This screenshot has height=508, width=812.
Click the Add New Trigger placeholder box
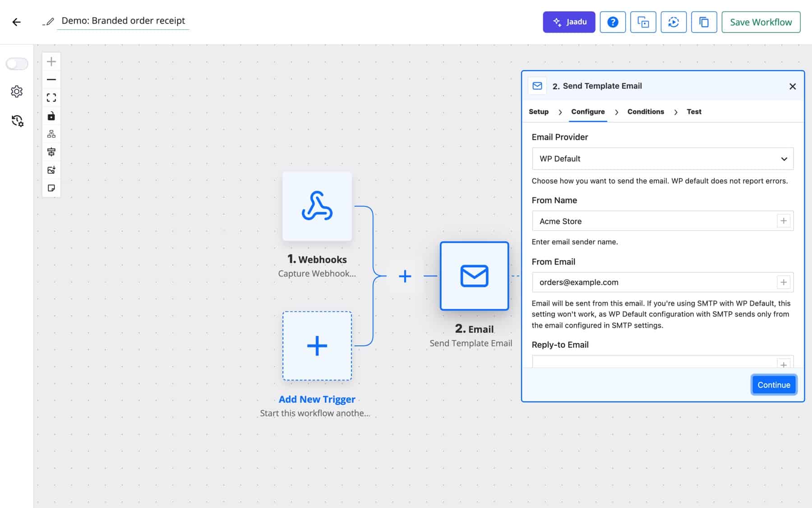click(317, 346)
